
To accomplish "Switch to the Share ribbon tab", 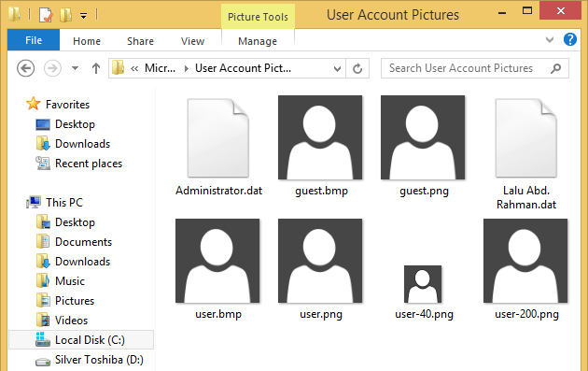I will 140,41.
